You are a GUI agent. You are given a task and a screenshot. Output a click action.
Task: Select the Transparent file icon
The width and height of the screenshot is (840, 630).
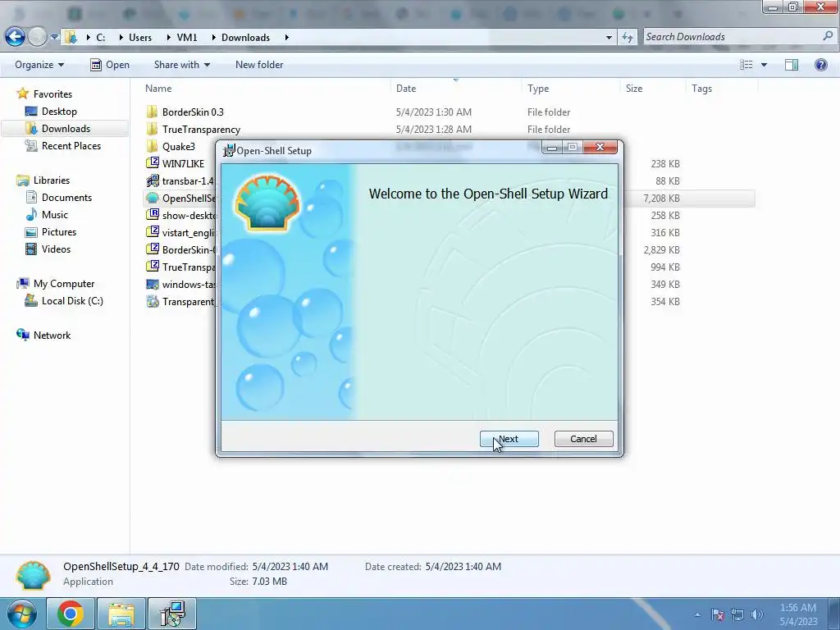point(152,301)
